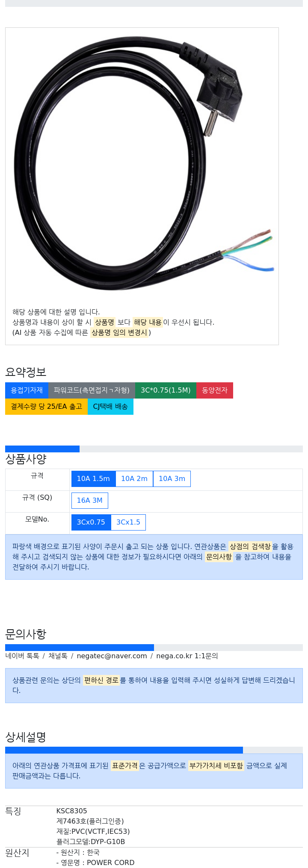The image size is (308, 868).
Task: Open the nega.co.kr 1:1문의 link
Action: (187, 656)
